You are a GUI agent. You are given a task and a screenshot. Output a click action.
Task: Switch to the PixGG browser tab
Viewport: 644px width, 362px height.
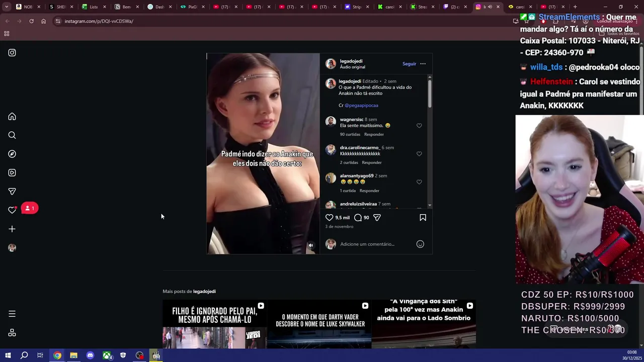click(x=193, y=7)
